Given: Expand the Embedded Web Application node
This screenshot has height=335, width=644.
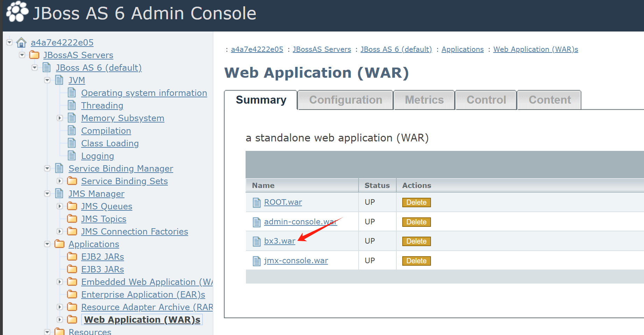Looking at the screenshot, I should (60, 282).
